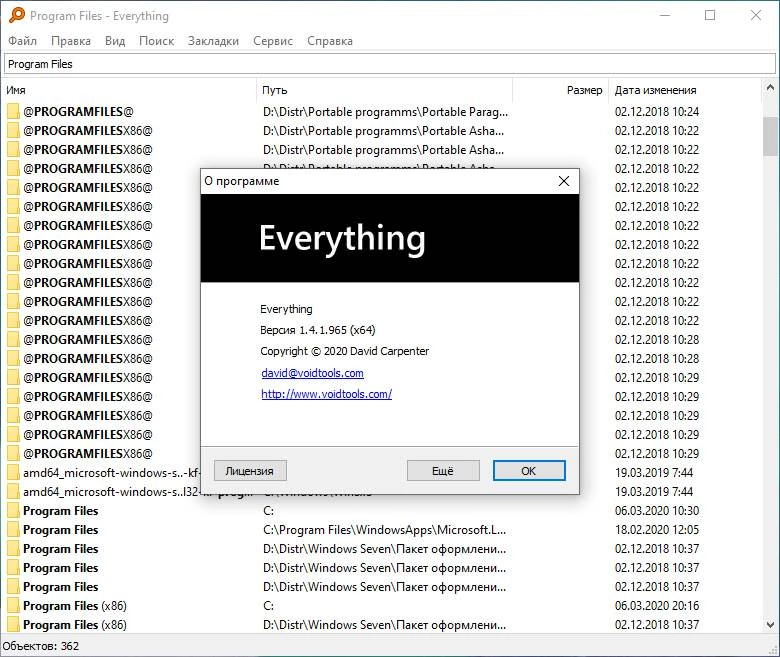The image size is (780, 657).
Task: Select amd64_microsoft-windows entry dated 19.03.2019 7:44 with -kf
Action: click(111, 472)
